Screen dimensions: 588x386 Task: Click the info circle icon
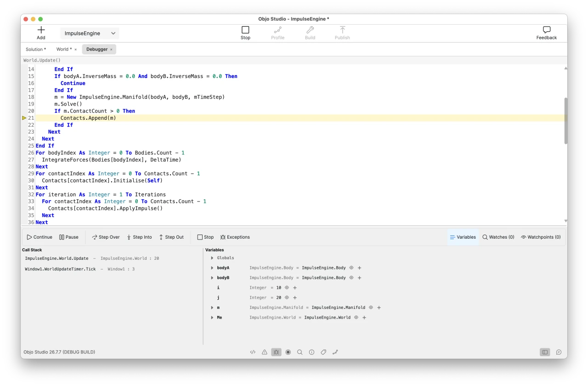311,352
